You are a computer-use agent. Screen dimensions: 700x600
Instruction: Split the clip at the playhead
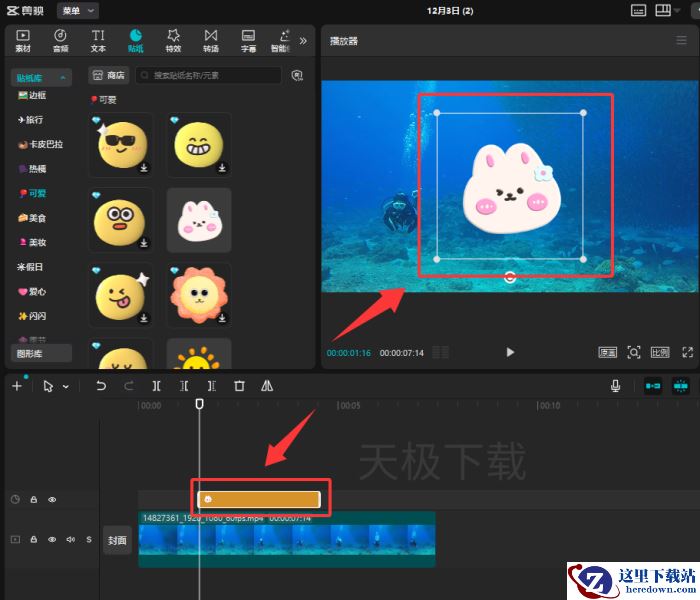[x=156, y=386]
